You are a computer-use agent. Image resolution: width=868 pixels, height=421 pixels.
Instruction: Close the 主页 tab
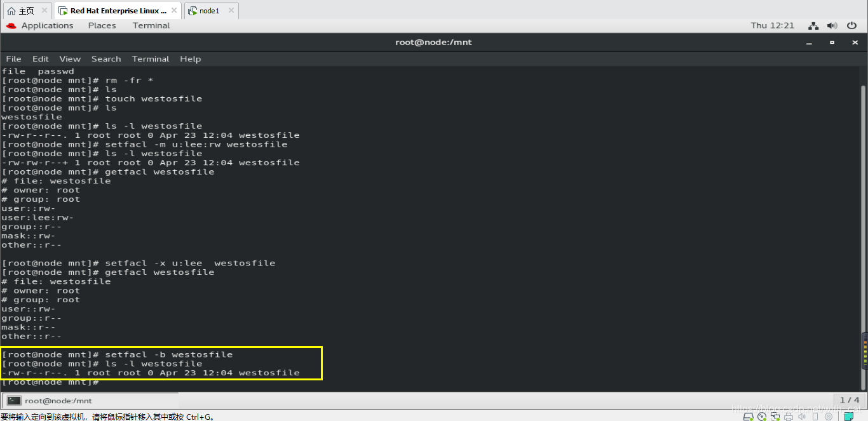pyautogui.click(x=44, y=11)
